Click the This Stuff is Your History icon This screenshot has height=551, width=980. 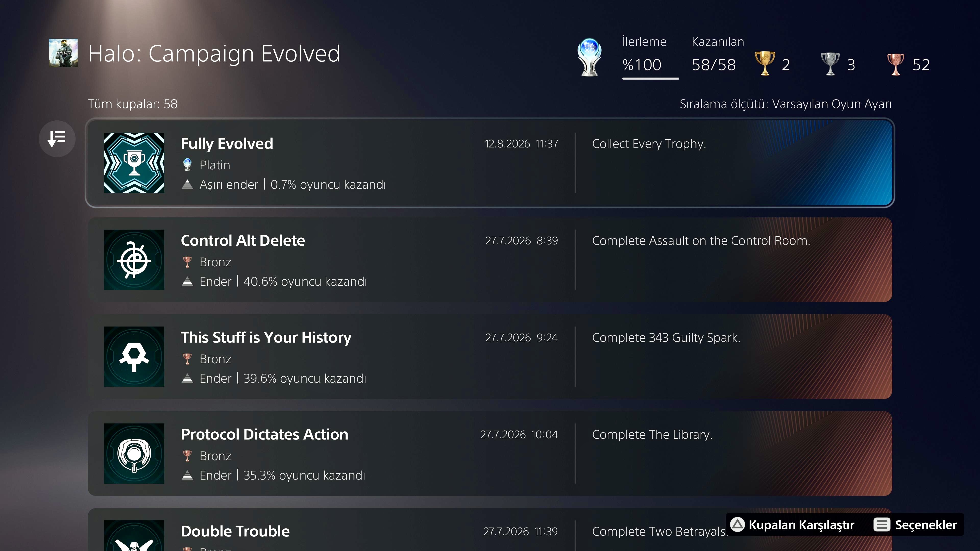[x=134, y=357]
